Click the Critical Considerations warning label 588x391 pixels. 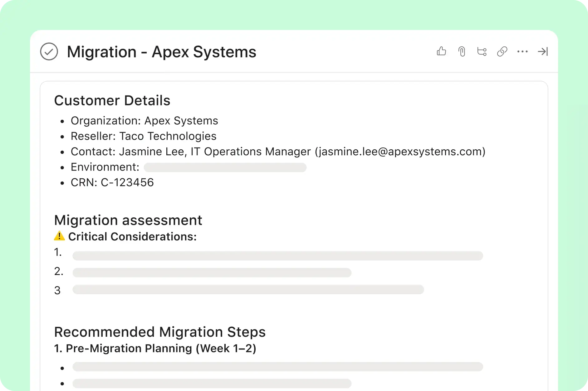132,237
